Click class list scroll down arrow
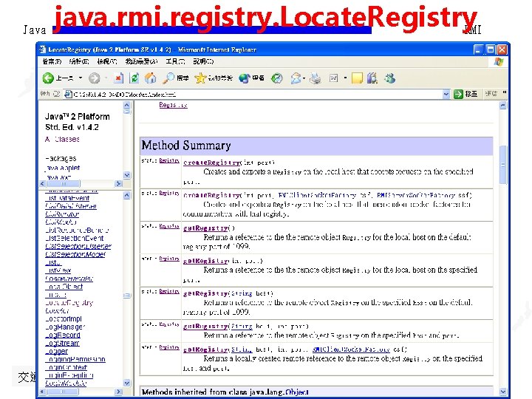The width and height of the screenshot is (532, 399). (x=126, y=383)
